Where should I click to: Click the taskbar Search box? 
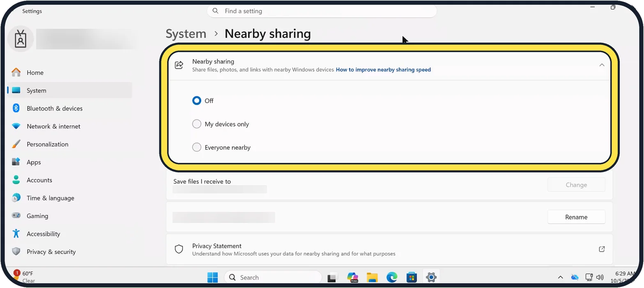[273, 277]
